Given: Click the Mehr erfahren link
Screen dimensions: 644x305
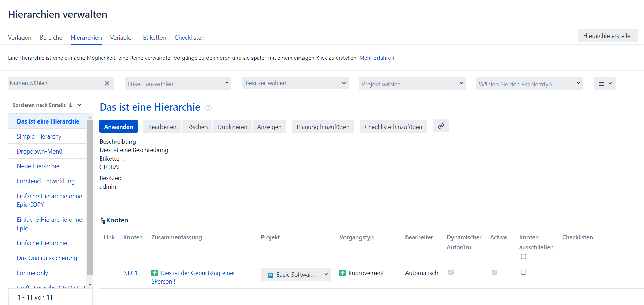Looking at the screenshot, I should click(377, 58).
